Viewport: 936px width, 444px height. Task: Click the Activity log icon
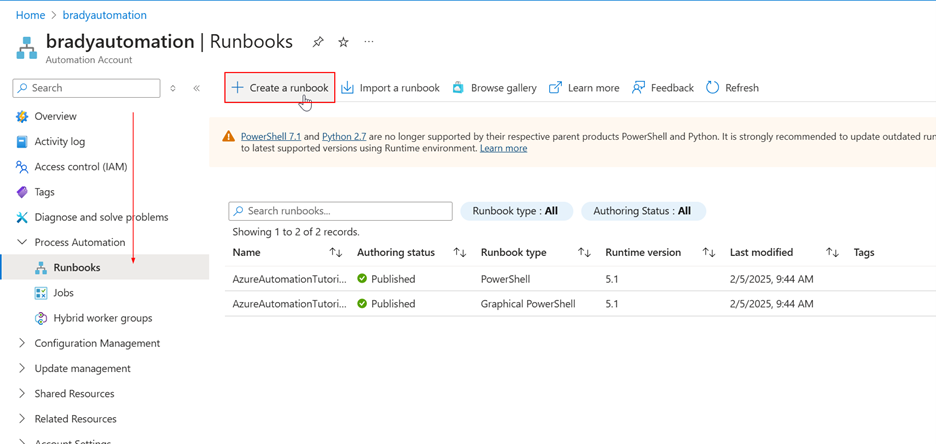tap(22, 141)
